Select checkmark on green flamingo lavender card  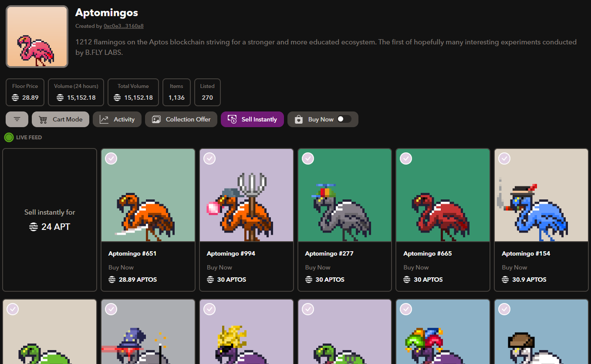pos(308,309)
